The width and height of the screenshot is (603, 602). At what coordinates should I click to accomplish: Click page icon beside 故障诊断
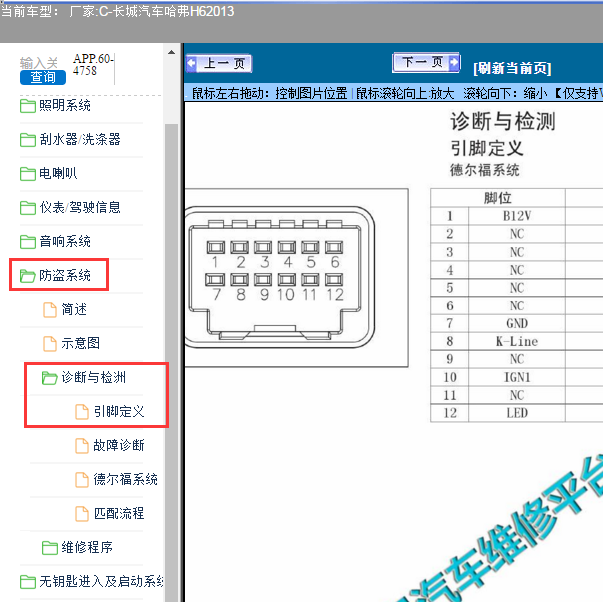tap(82, 446)
